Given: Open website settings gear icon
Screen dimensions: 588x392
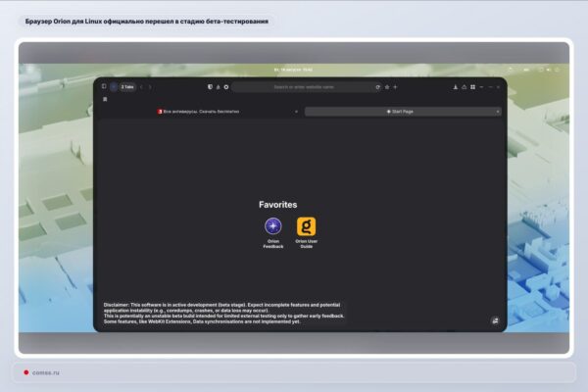Looking at the screenshot, I should click(x=226, y=87).
